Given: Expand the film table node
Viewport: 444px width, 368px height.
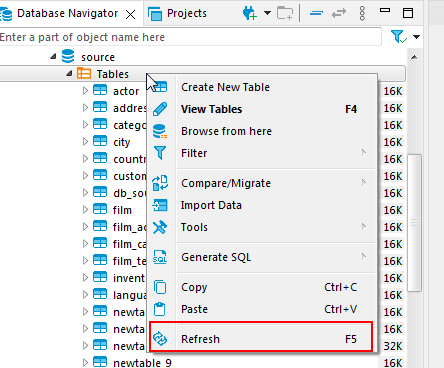Looking at the screenshot, I should coord(85,209).
